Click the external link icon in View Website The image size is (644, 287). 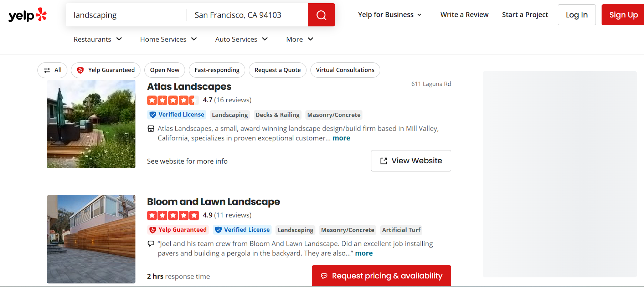click(x=383, y=161)
